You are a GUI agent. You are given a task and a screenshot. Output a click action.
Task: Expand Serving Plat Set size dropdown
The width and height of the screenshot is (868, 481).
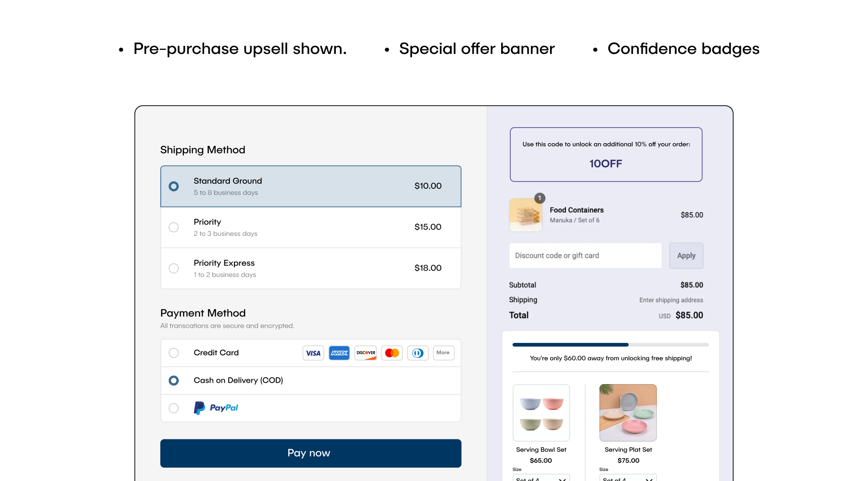click(x=628, y=478)
